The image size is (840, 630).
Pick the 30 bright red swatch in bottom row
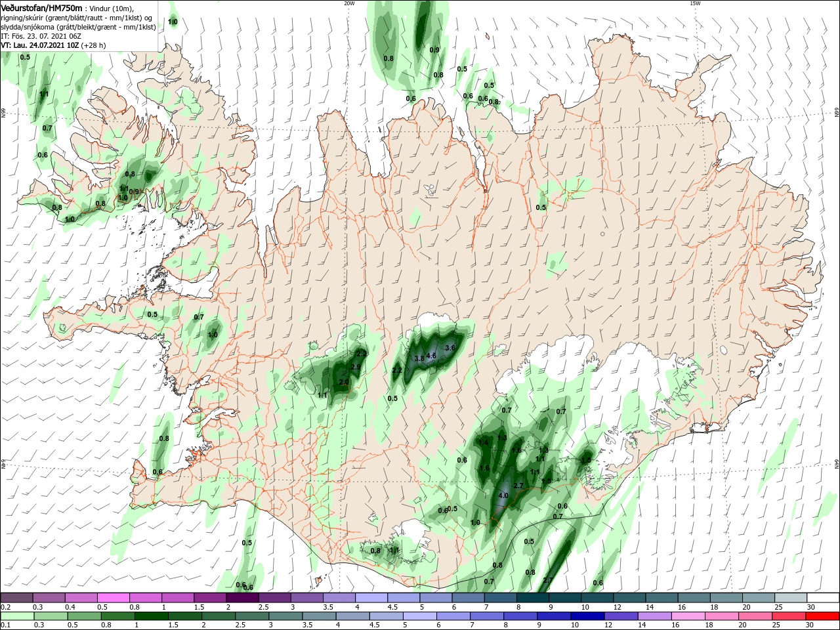coord(823,616)
